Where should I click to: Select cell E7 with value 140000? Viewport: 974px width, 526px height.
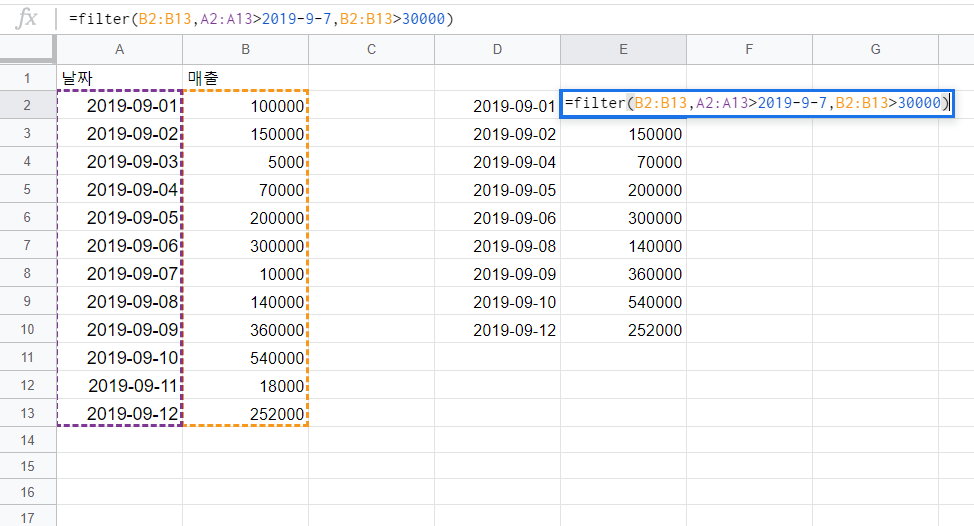tap(624, 245)
